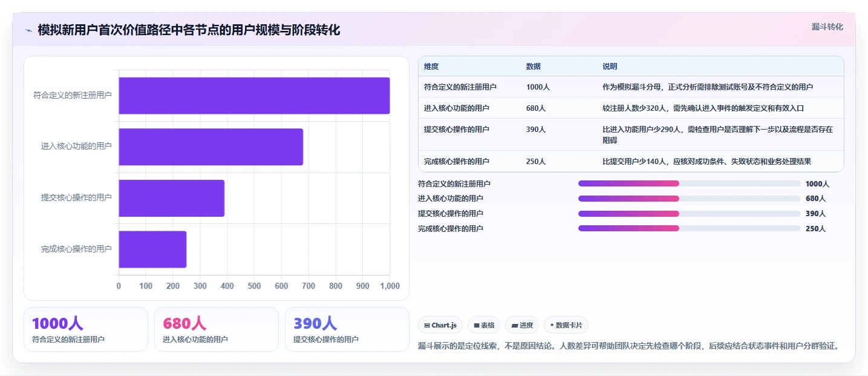Click chart axis label 进入核心功能的用户
Viewport: 868px width, 376px height.
click(76, 147)
